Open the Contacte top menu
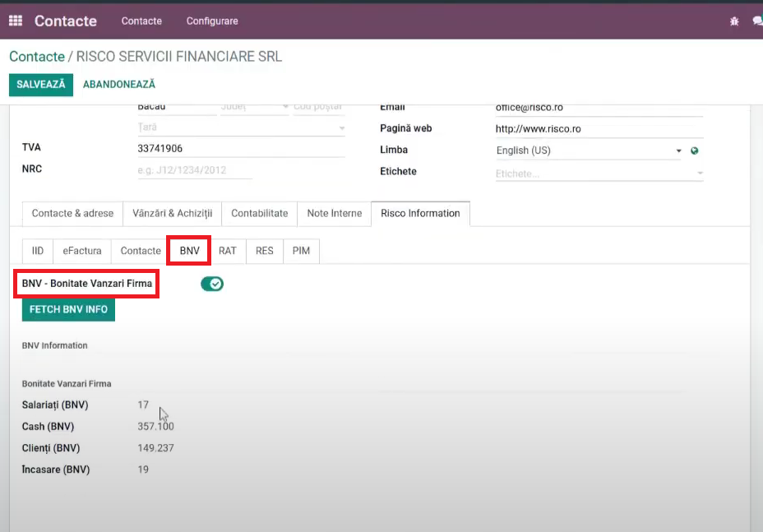Viewport: 763px width, 532px height. (141, 21)
